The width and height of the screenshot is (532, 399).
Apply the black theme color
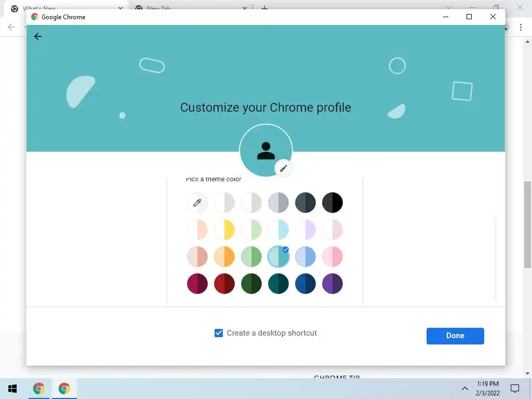[x=332, y=203]
